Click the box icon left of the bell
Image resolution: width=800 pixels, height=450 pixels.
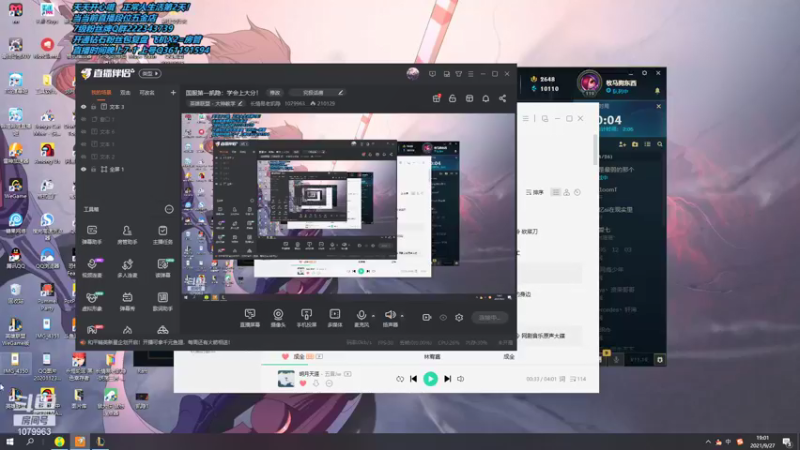tap(469, 98)
